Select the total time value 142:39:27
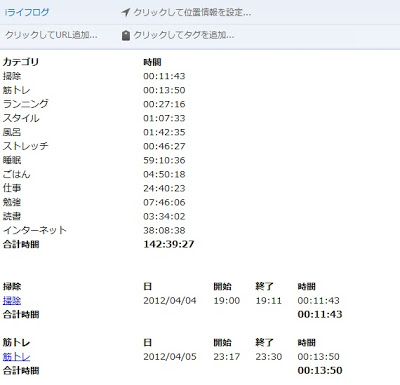 169,244
